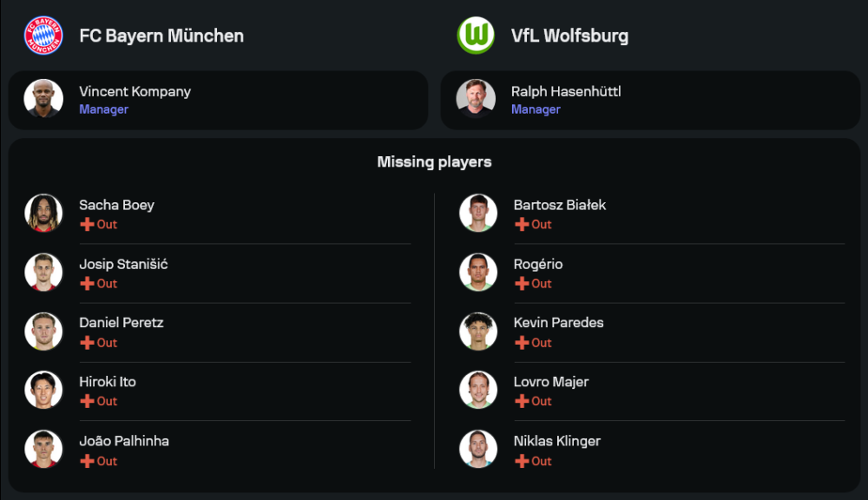Viewport: 868px width, 500px height.
Task: Open Vincent Kompany's manager photo
Action: (x=43, y=99)
